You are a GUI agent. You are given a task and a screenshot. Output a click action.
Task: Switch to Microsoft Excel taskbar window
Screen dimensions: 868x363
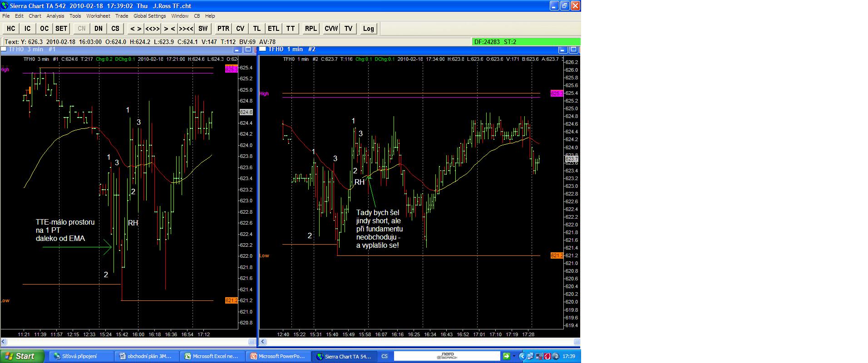point(213,356)
